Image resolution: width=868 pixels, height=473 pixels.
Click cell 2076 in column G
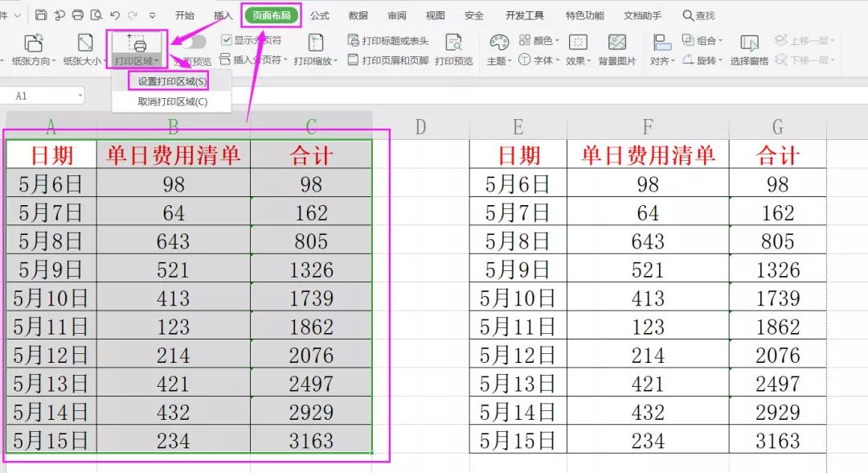tap(778, 355)
